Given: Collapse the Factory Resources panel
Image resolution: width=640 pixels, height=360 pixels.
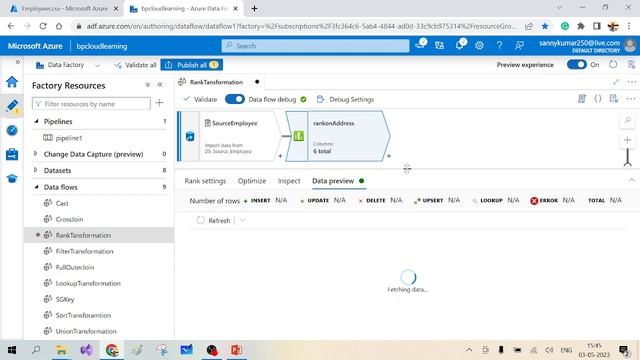Looking at the screenshot, I should [x=160, y=85].
